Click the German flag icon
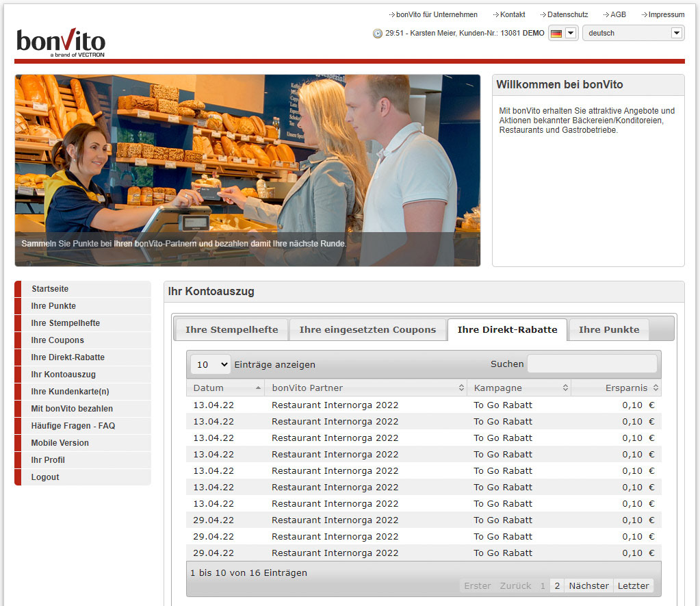 (556, 34)
